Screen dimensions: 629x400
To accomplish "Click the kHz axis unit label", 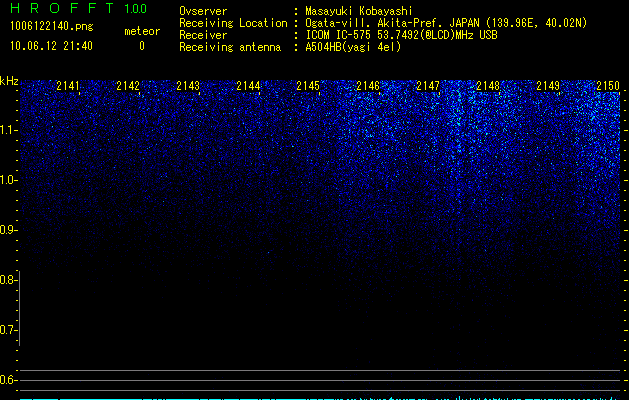I will (9, 81).
